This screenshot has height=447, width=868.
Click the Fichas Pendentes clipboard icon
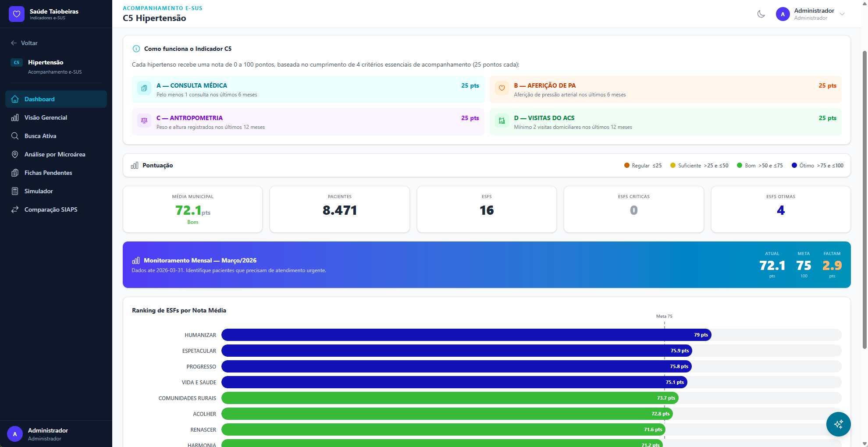pos(15,173)
